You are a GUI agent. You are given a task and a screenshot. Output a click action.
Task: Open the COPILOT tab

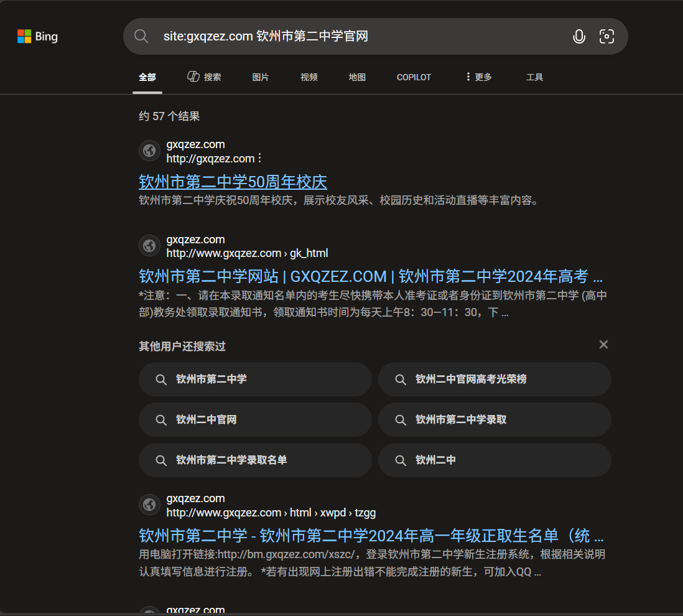click(x=414, y=77)
